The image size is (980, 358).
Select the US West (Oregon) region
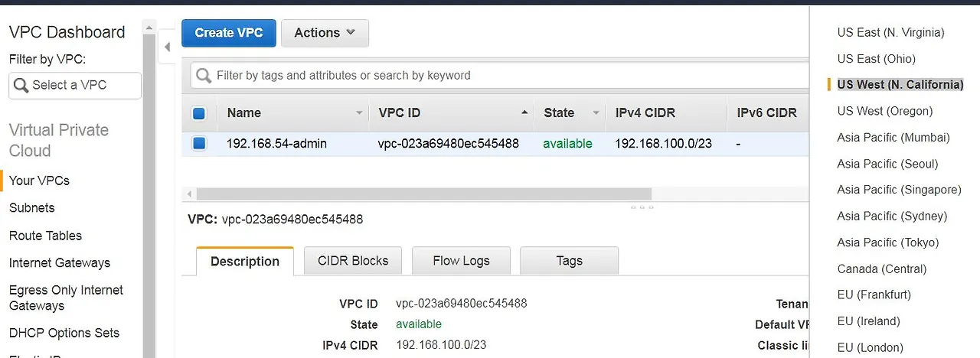[884, 111]
